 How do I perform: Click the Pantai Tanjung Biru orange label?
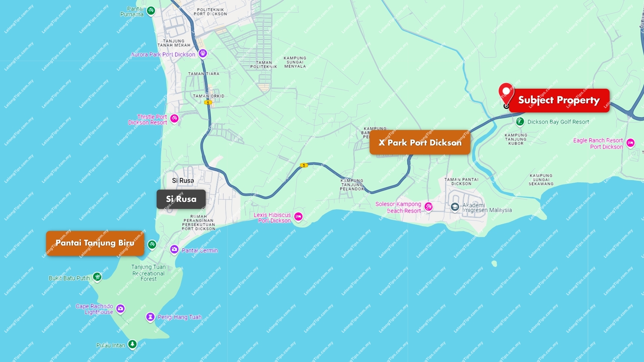pyautogui.click(x=95, y=243)
